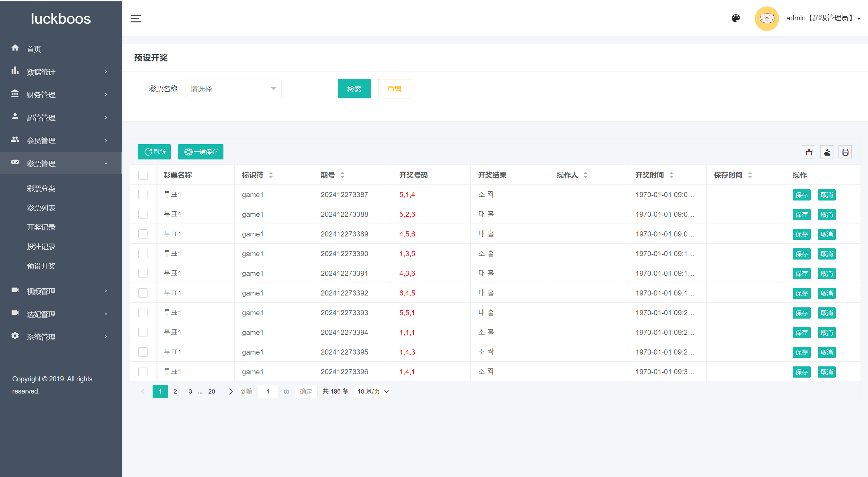
Task: Click the column filter grid icon
Action: click(x=809, y=152)
